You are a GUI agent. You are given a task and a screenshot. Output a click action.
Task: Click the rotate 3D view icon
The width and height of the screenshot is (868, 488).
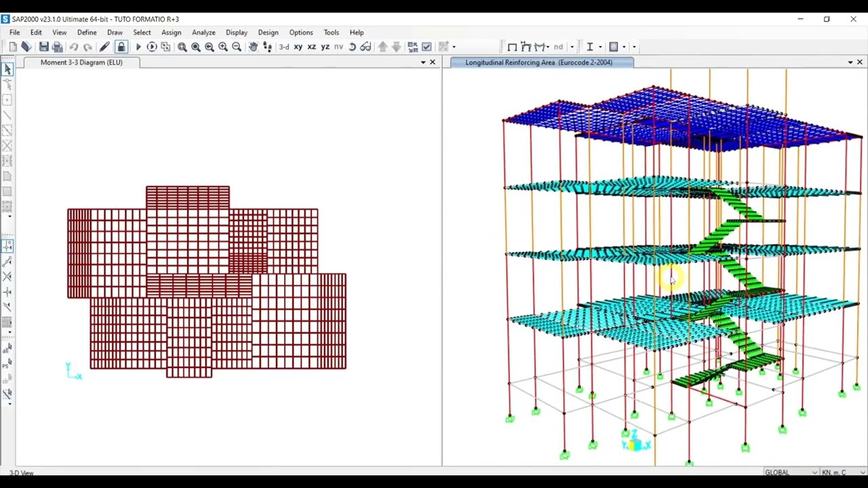click(352, 47)
